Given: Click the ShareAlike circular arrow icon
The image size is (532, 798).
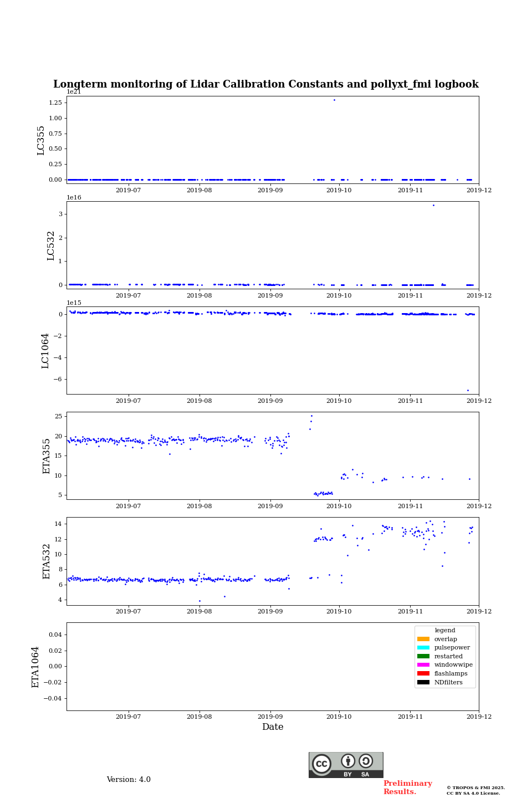Looking at the screenshot, I should (x=366, y=761).
